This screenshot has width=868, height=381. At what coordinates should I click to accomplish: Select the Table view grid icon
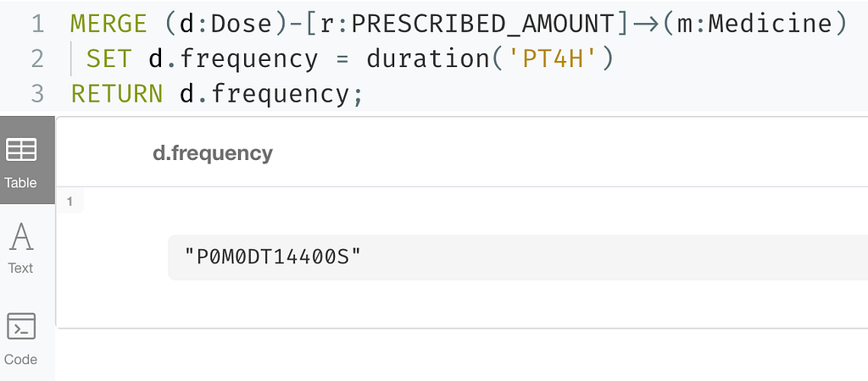tap(21, 149)
